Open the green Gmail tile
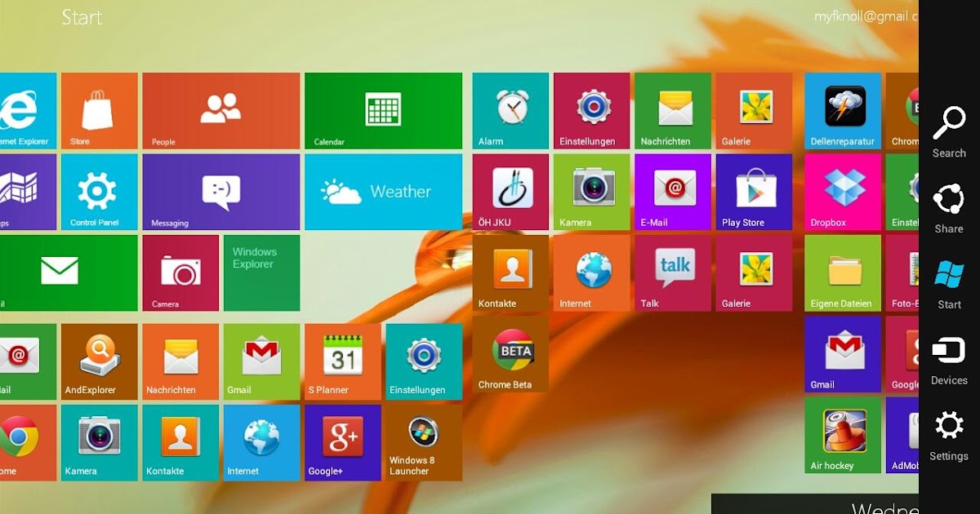Viewport: 980px width, 514px height. 261,361
